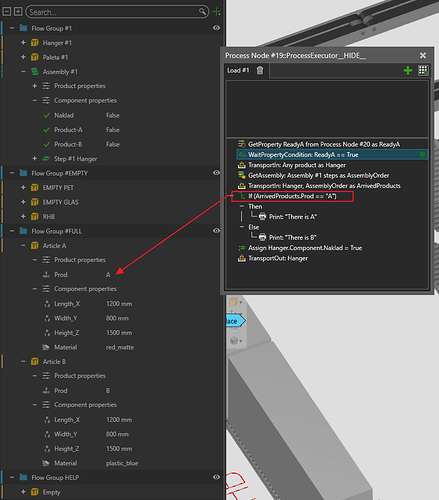Screen dimensions: 439x500
Task: Select Paleta #1 product icon
Action: (x=35, y=57)
